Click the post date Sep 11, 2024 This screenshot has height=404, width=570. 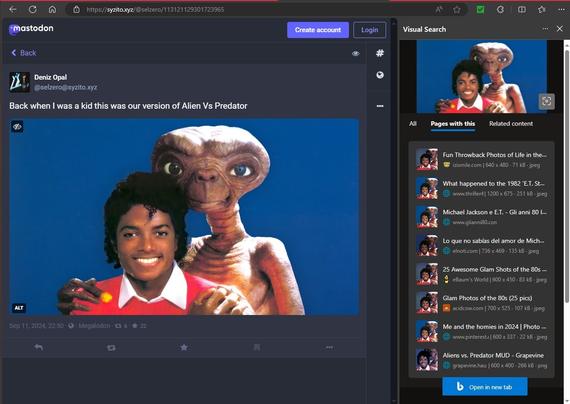click(x=36, y=325)
